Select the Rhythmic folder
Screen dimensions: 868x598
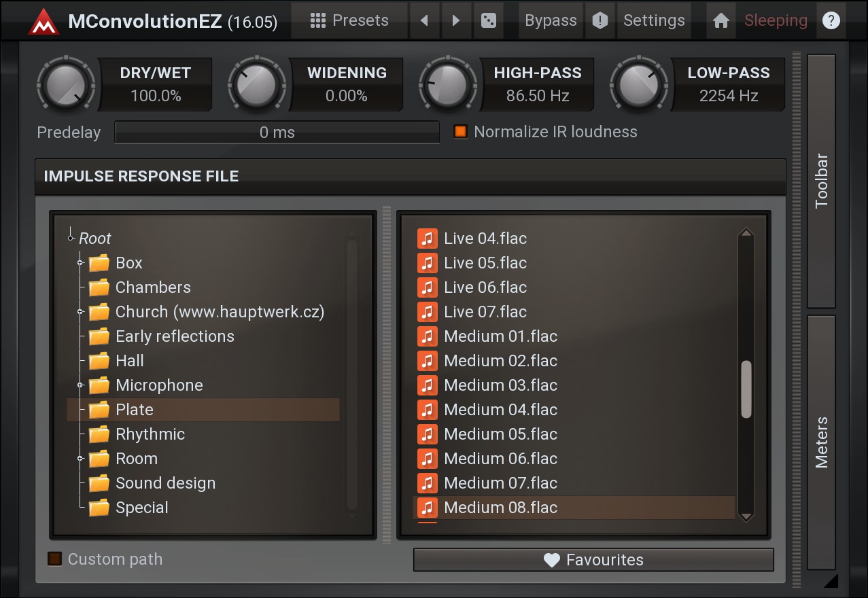137,434
